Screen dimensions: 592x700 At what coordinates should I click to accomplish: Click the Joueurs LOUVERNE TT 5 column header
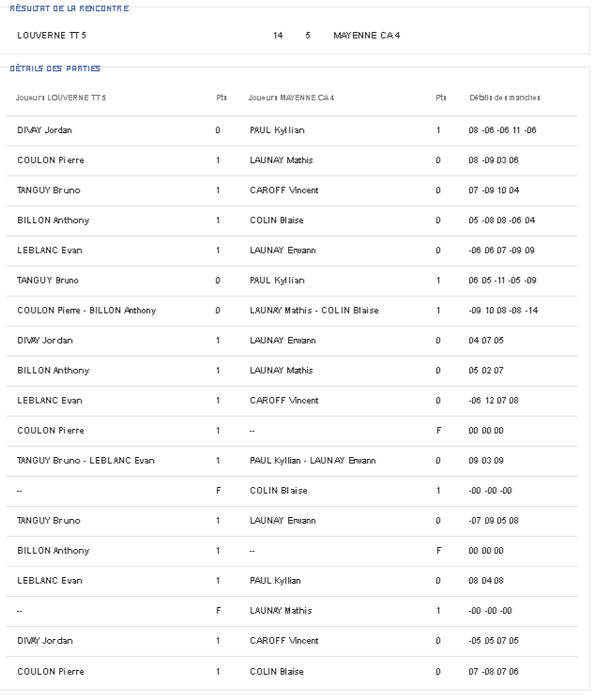click(x=61, y=98)
